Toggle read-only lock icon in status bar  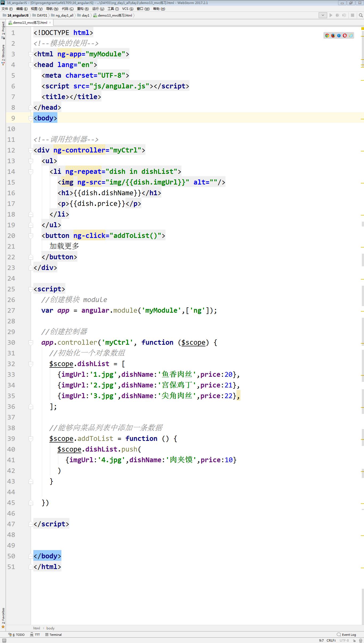click(x=354, y=640)
